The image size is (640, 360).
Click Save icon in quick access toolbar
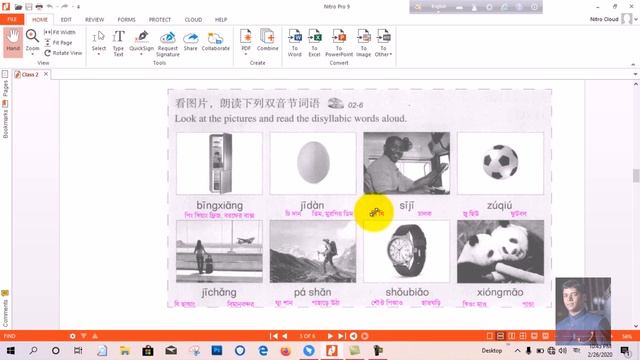click(29, 7)
